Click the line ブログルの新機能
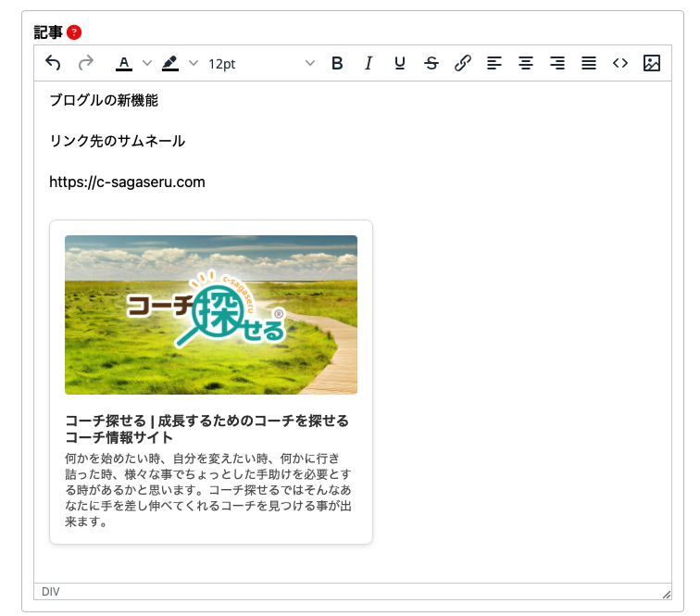 pos(104,100)
